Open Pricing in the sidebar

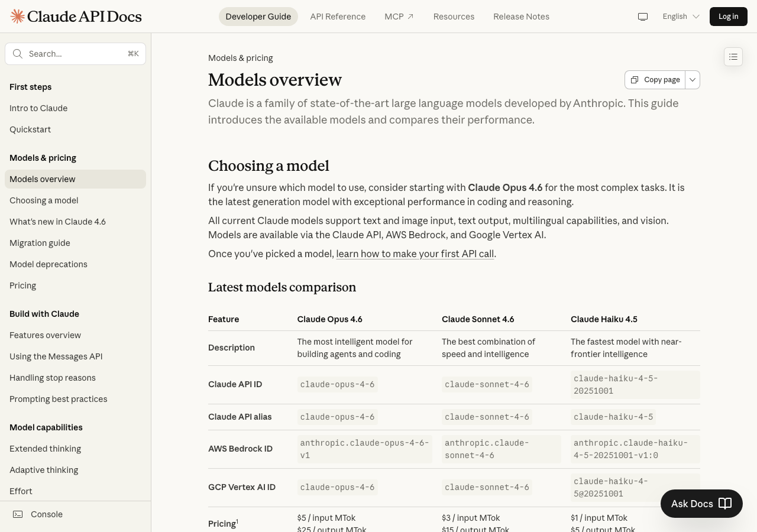click(23, 286)
